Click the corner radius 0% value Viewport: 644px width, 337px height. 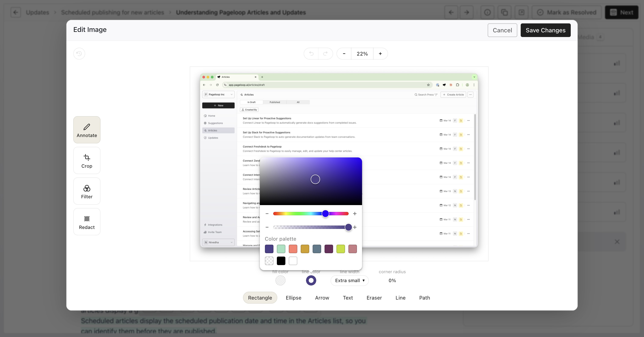(x=392, y=281)
